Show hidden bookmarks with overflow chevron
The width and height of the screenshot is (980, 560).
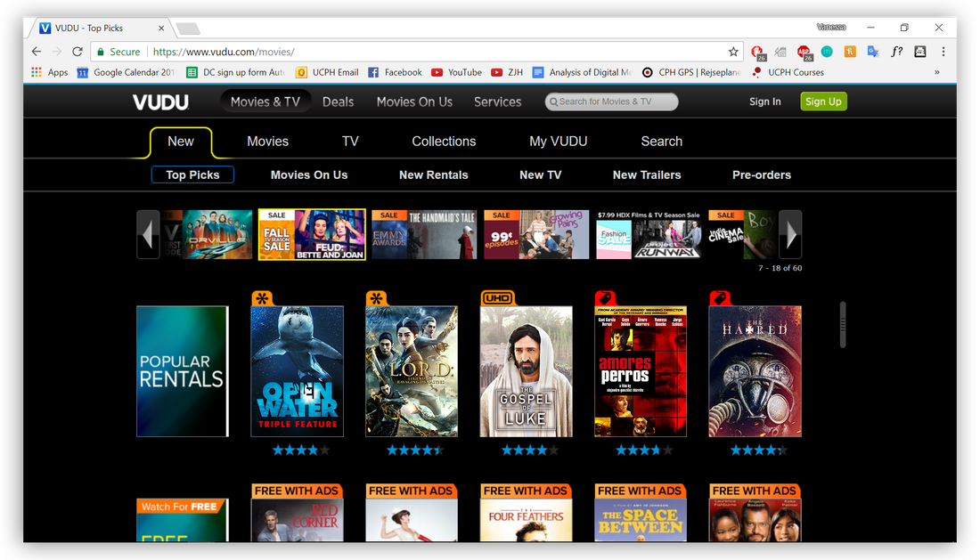(x=937, y=72)
